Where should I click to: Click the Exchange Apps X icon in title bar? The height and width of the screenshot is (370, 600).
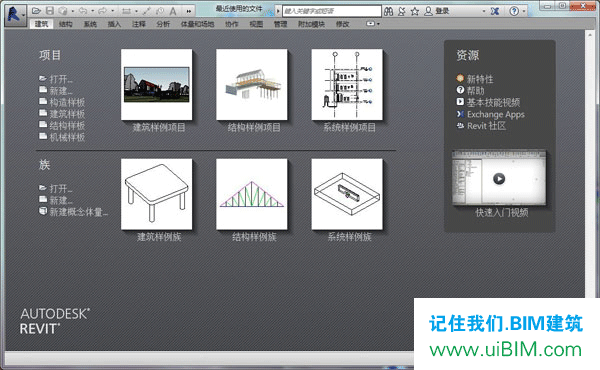coord(495,11)
